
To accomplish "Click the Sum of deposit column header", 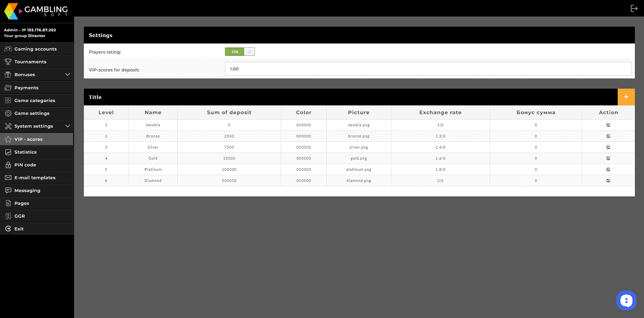I will pyautogui.click(x=229, y=112).
